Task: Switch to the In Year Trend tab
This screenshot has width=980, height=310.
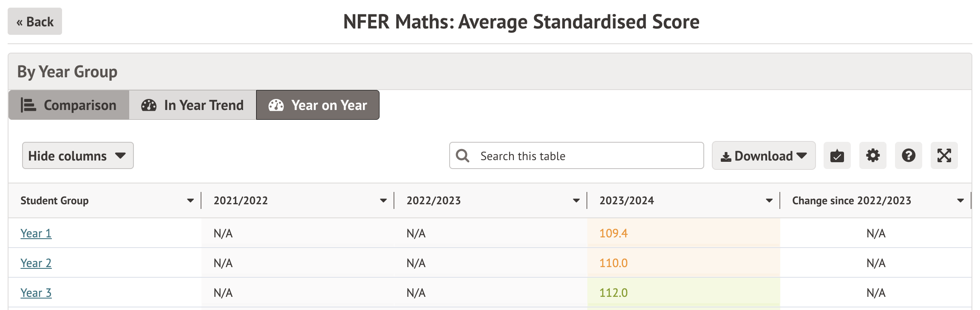Action: pos(193,105)
